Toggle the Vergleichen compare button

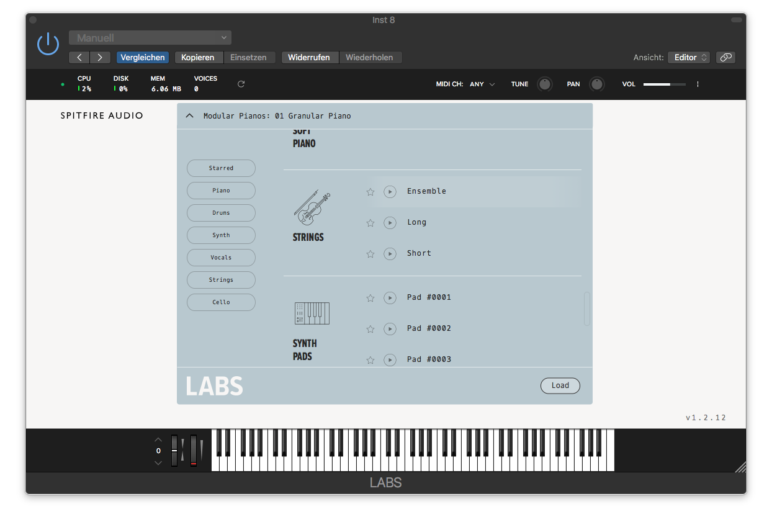(x=143, y=57)
